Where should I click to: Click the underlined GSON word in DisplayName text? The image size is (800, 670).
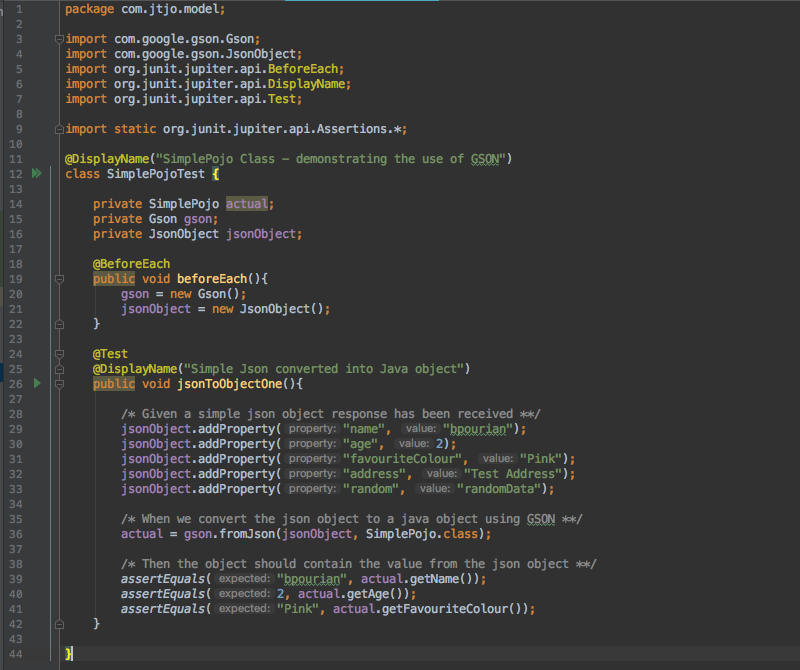pyautogui.click(x=483, y=158)
